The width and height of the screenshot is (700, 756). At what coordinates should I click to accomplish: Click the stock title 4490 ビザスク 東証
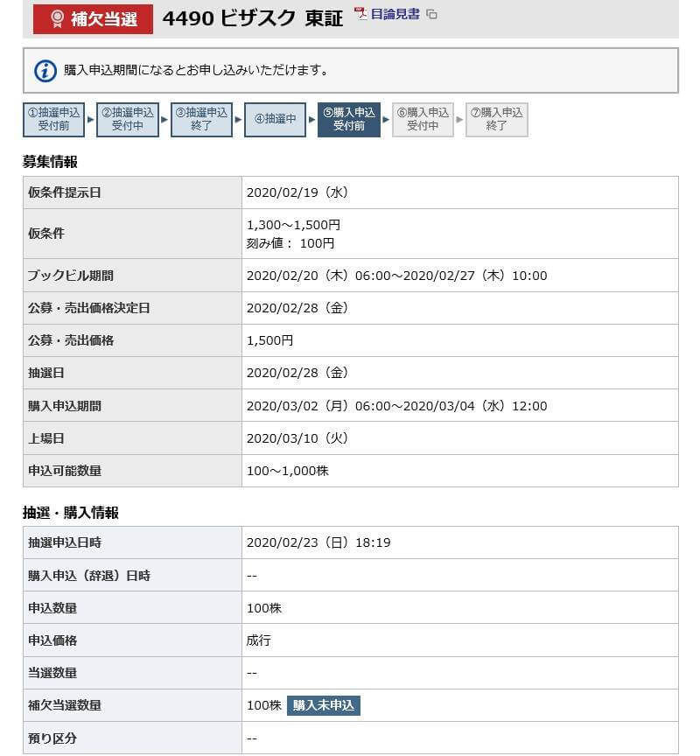click(253, 18)
